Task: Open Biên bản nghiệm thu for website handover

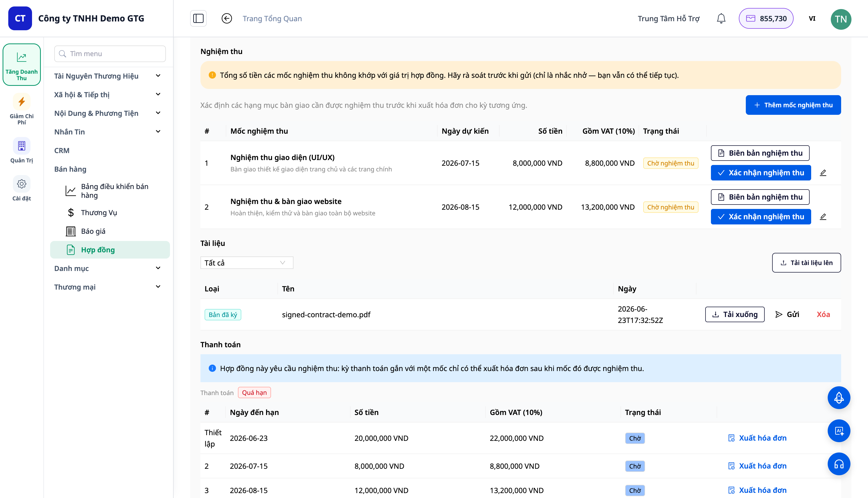Action: (760, 197)
